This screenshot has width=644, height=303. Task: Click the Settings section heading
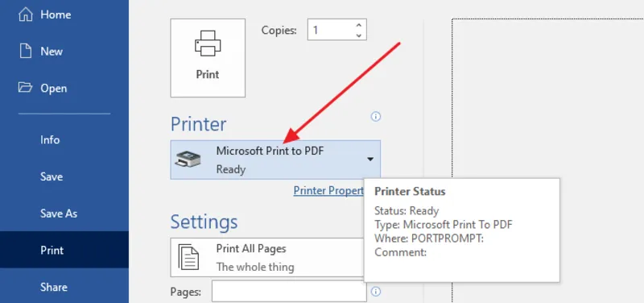[204, 222]
